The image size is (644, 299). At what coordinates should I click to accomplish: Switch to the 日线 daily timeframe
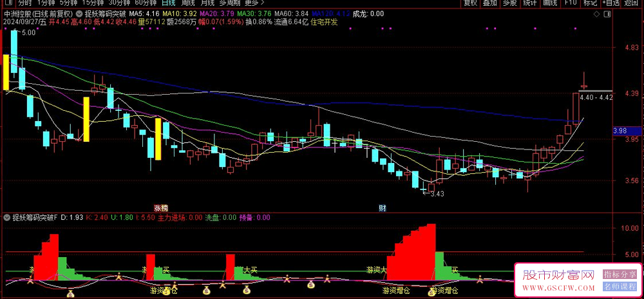pos(168,3)
